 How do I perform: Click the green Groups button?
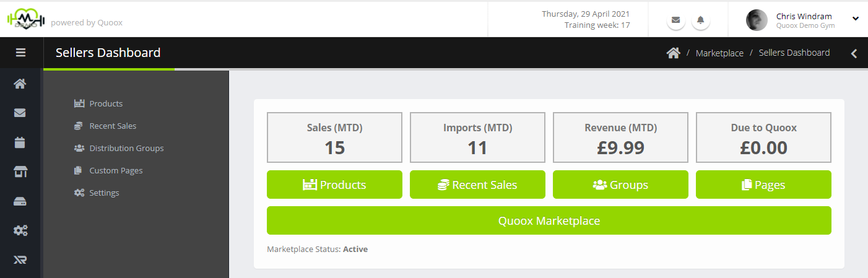tap(620, 185)
